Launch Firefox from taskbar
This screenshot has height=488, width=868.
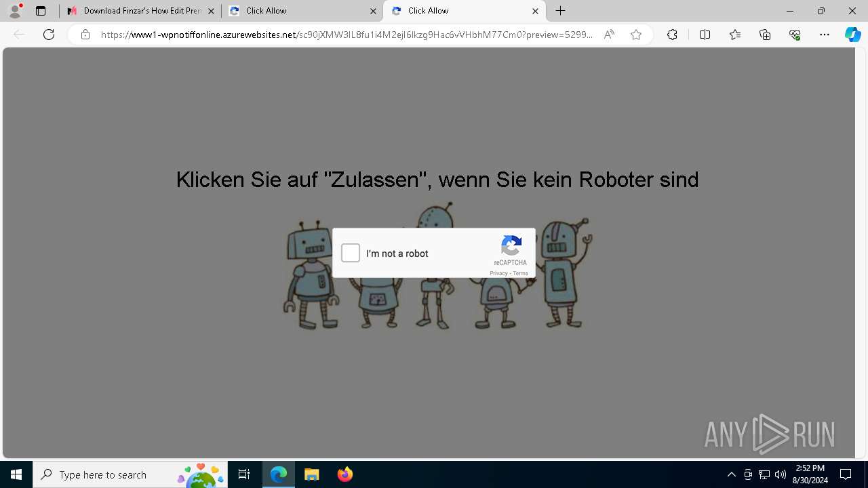click(345, 474)
